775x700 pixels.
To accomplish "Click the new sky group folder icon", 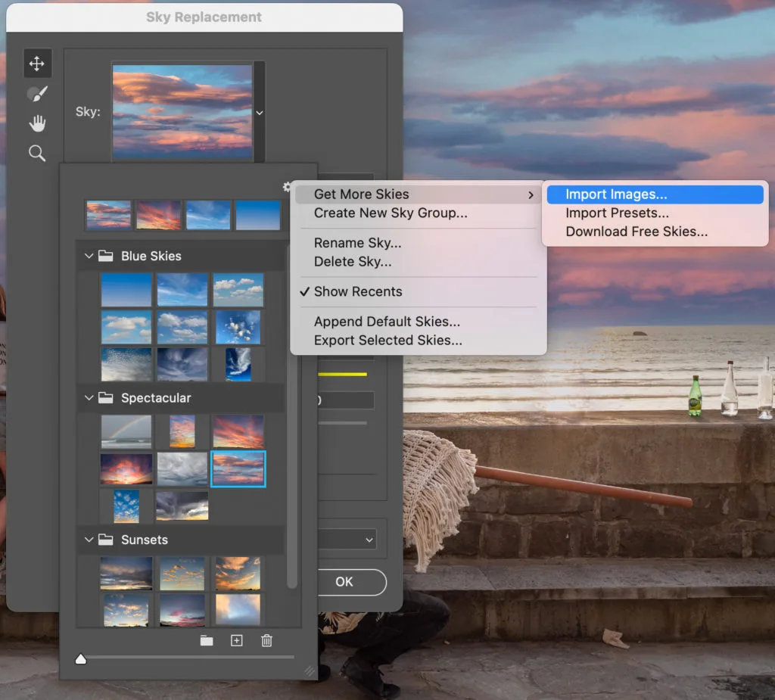I will click(x=207, y=641).
